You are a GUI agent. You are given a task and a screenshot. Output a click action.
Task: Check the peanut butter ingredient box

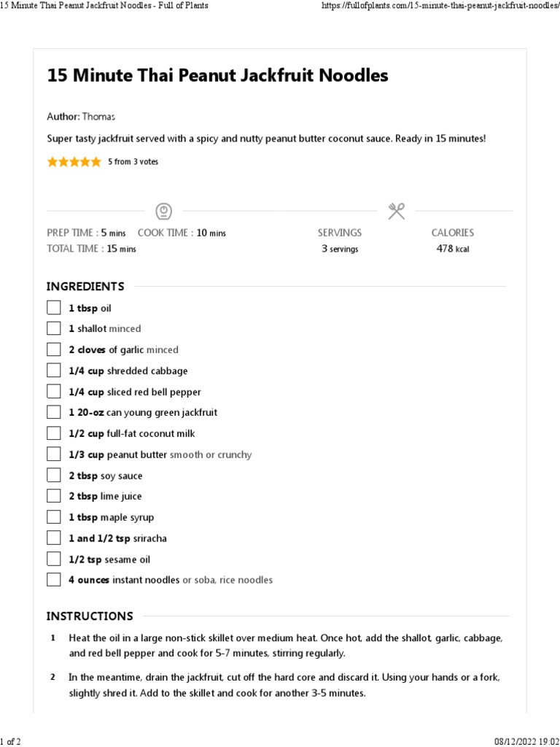(54, 454)
